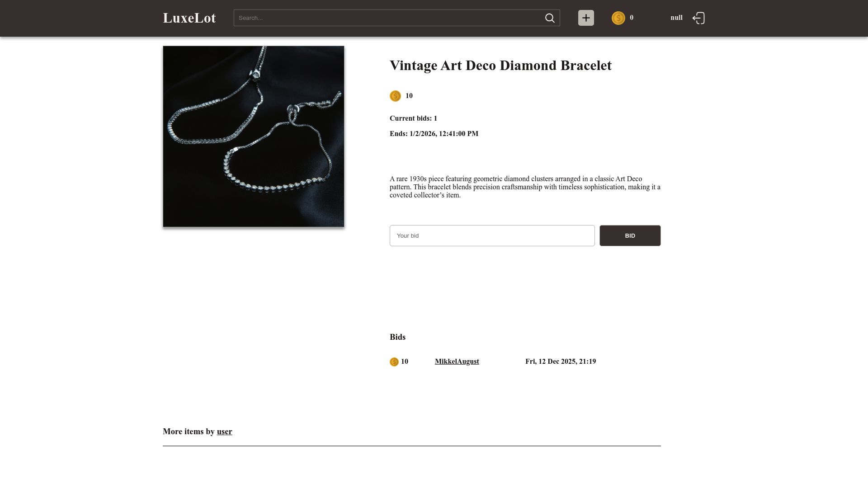This screenshot has width=868, height=488.
Task: Click the auction end date text
Action: point(434,134)
